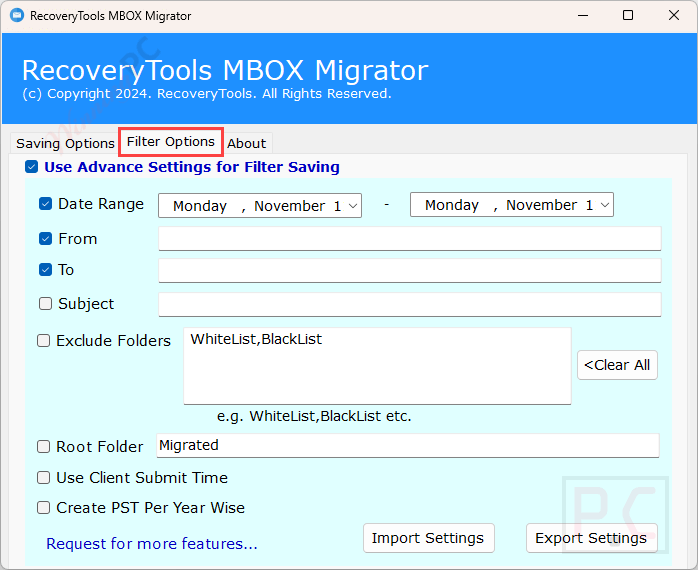Click the Root Folder field containing Migrated
The height and width of the screenshot is (570, 698).
408,445
